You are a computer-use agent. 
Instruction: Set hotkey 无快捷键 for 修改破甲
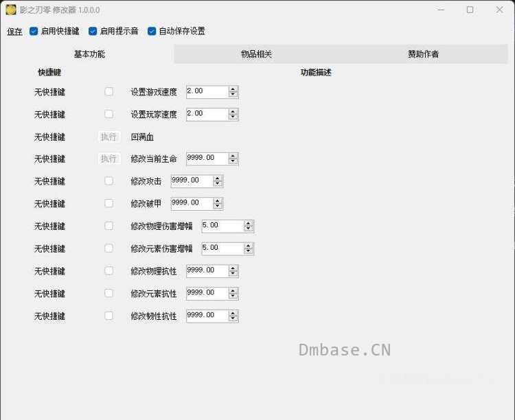coord(49,204)
